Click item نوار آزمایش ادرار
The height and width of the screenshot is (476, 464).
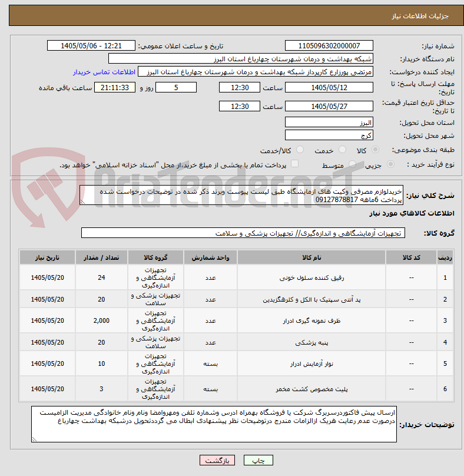tap(311, 363)
